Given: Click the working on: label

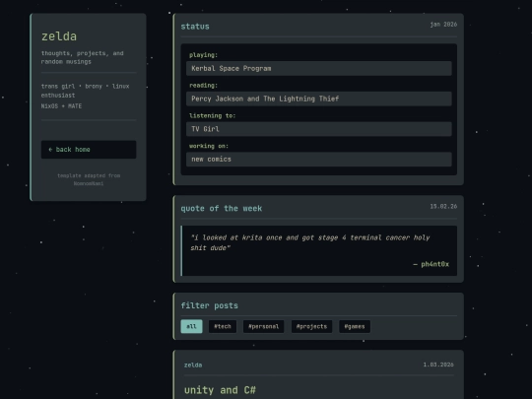Looking at the screenshot, I should 209,146.
